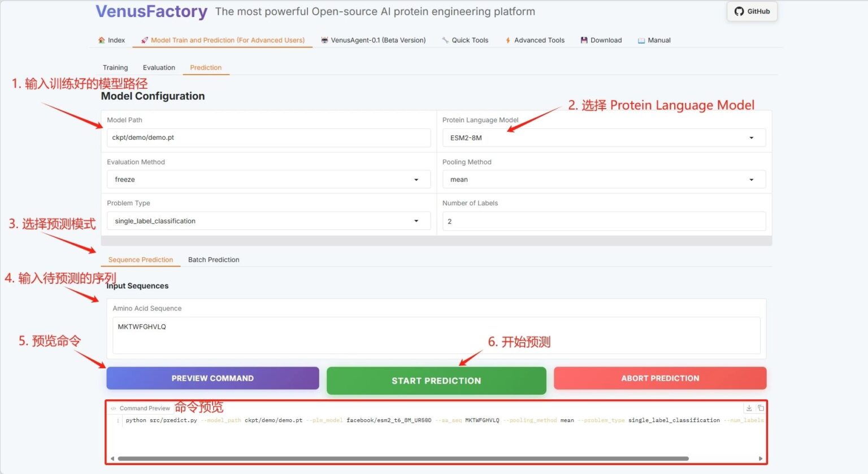Click the Amino Acid Sequence text box
This screenshot has width=868, height=474.
click(x=436, y=335)
